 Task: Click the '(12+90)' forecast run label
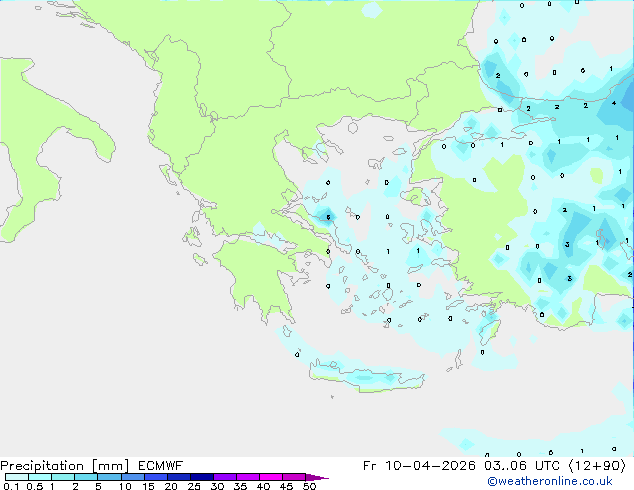[598, 466]
